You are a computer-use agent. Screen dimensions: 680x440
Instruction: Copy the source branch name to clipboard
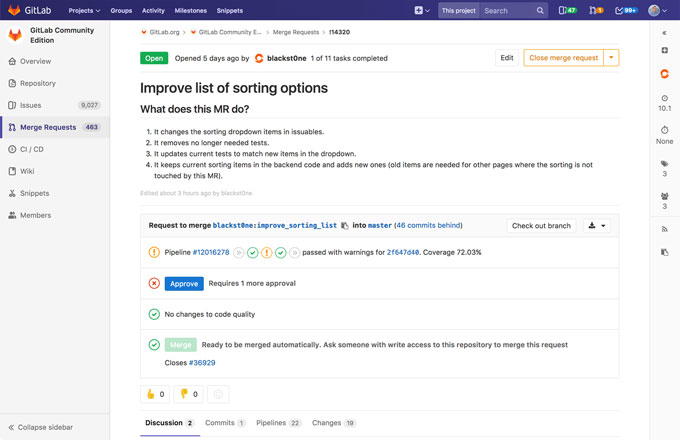point(345,226)
